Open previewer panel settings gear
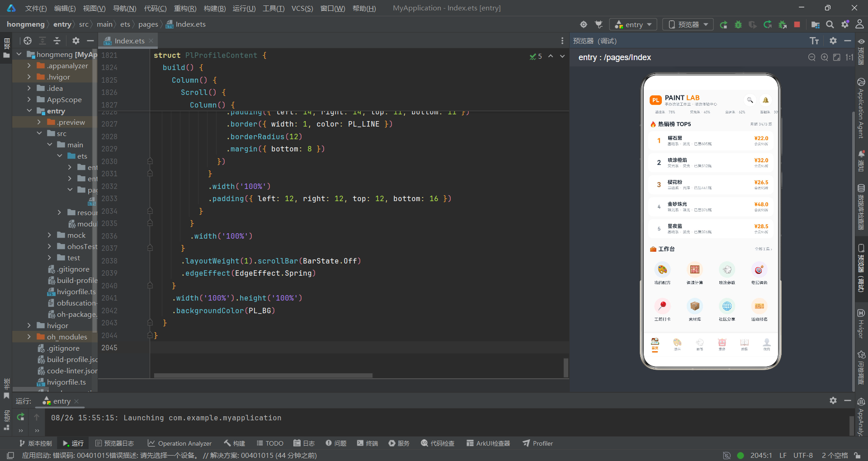 point(833,41)
